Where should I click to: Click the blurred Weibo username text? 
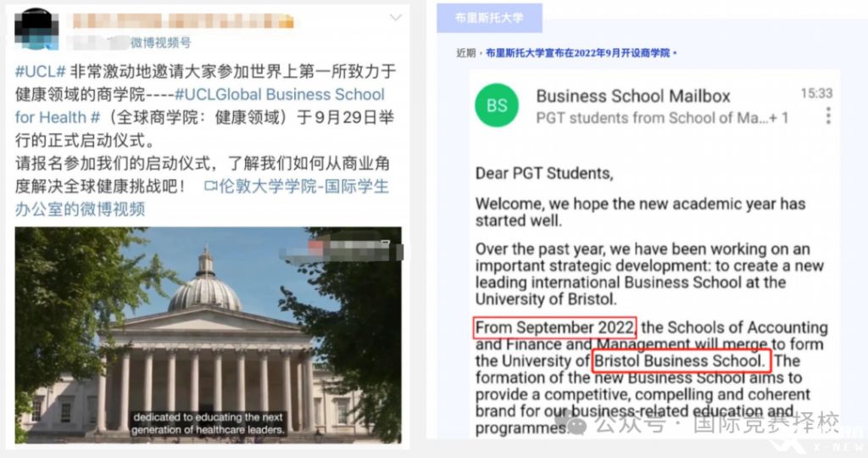coord(183,21)
